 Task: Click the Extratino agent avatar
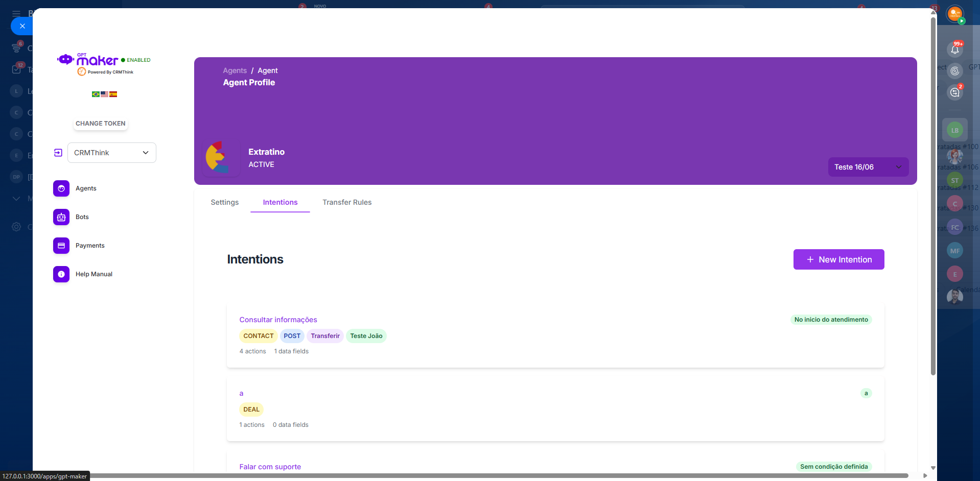[221, 158]
